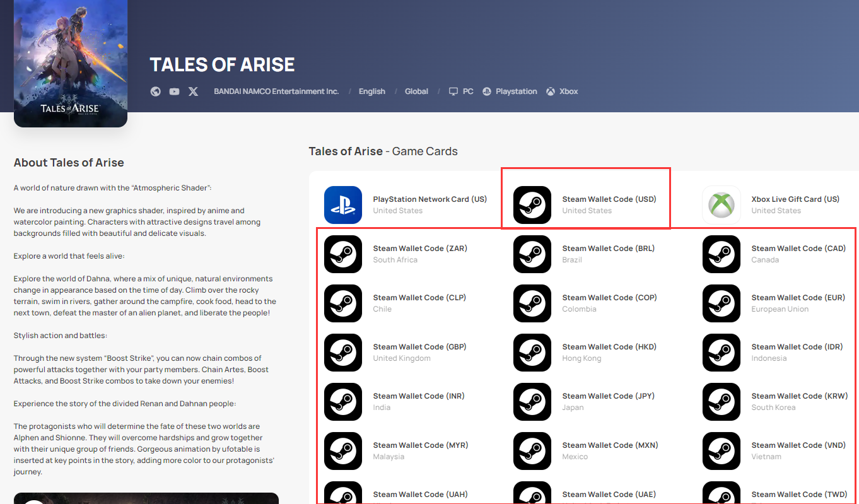This screenshot has width=859, height=504.
Task: Open Steam Wallet Code (BRL) link
Action: [609, 249]
